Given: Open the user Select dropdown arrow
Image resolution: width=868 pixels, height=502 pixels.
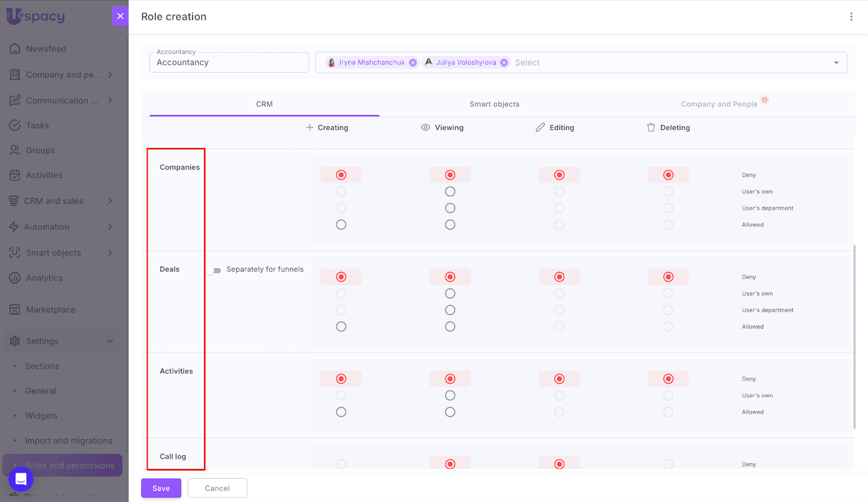Looking at the screenshot, I should click(836, 63).
